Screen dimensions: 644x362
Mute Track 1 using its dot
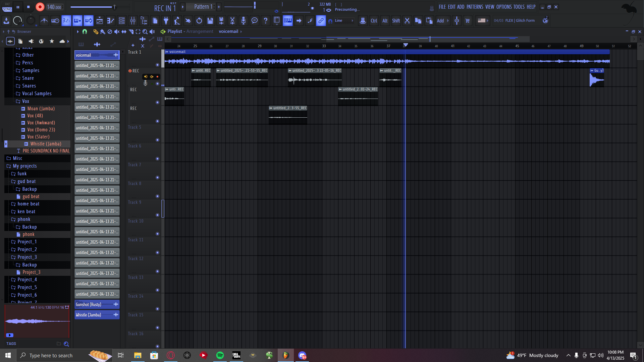[x=157, y=65]
